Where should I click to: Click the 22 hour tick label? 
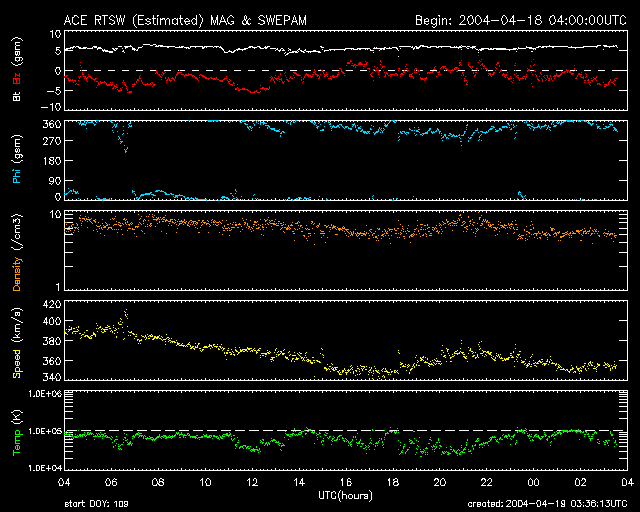[x=485, y=482]
